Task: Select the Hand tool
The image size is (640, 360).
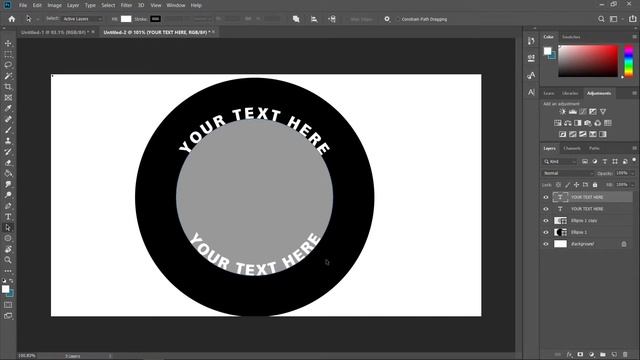Action: [x=8, y=249]
